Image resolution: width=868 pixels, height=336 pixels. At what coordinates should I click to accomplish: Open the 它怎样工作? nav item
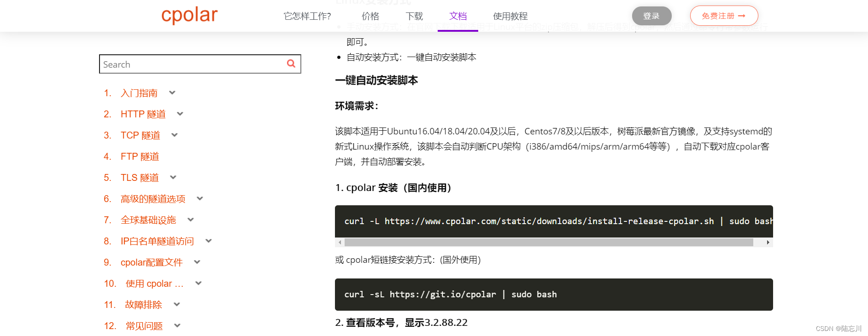(307, 16)
